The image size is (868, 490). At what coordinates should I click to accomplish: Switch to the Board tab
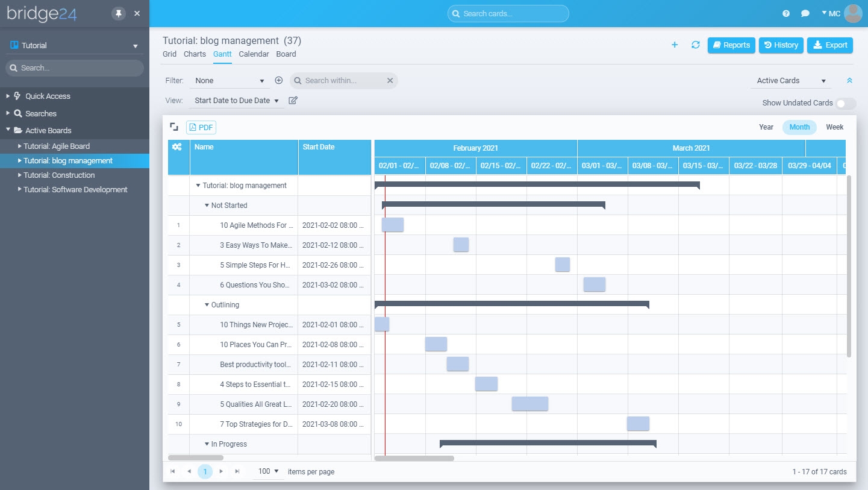286,54
